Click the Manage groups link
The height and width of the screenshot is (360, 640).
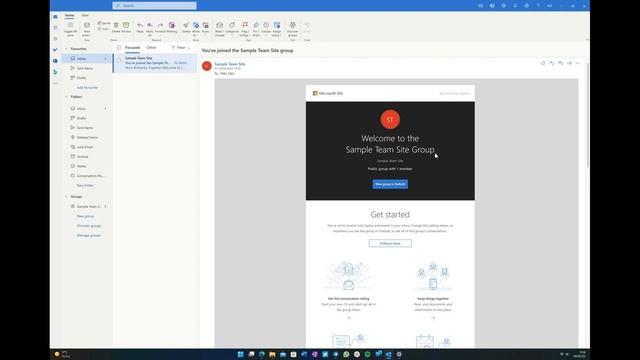click(89, 236)
